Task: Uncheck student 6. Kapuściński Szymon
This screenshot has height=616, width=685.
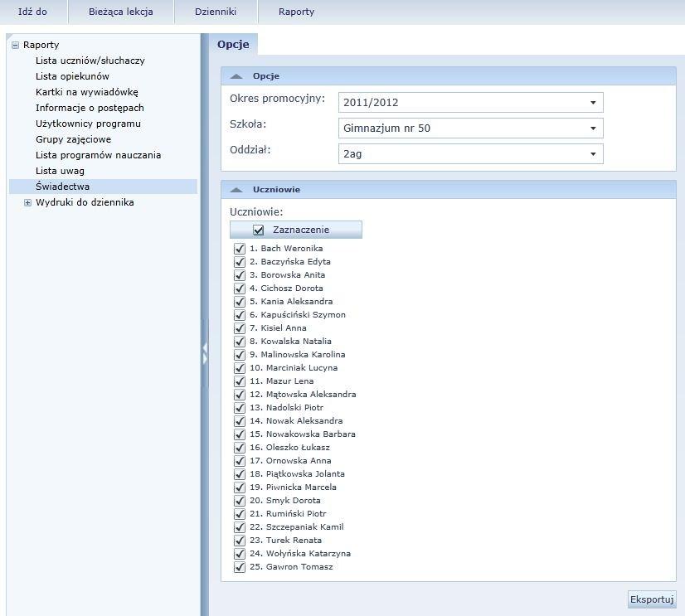Action: pyautogui.click(x=240, y=315)
